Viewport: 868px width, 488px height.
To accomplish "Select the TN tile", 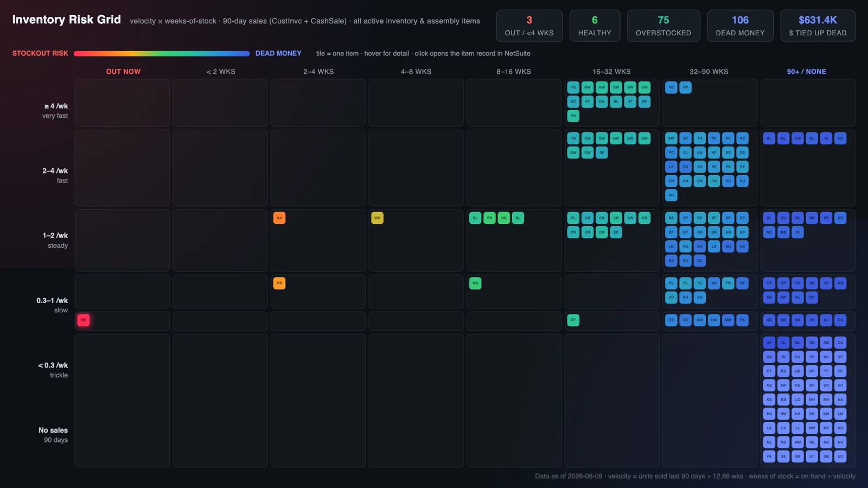I will pyautogui.click(x=700, y=138).
